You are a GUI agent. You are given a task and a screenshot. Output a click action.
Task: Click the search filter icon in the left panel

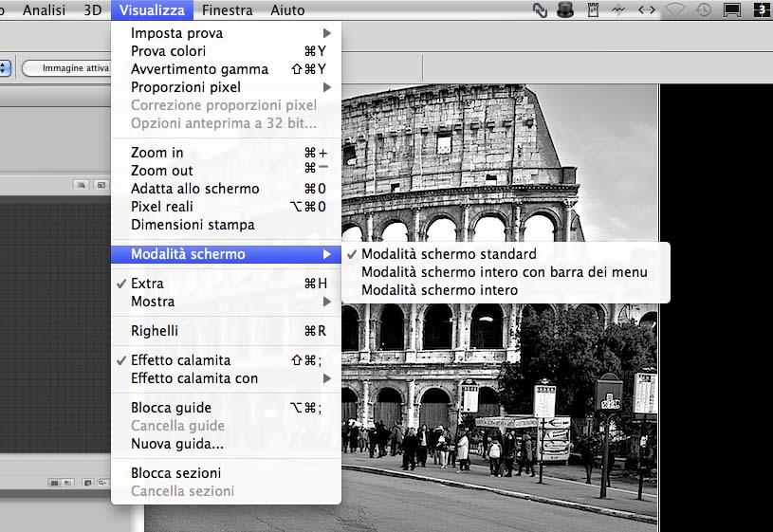(82, 185)
